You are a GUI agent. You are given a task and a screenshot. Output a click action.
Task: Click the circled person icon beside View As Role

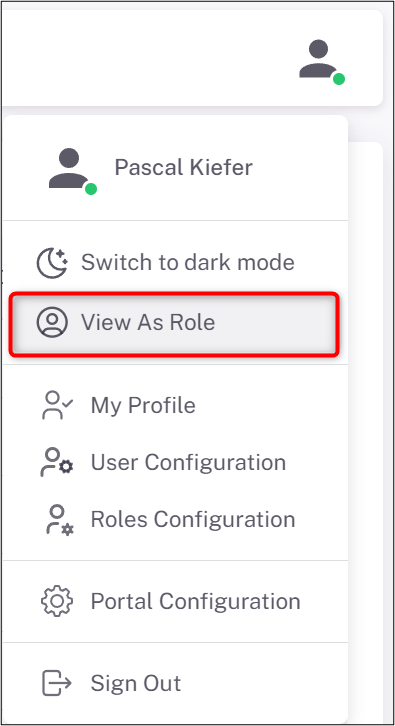click(52, 322)
